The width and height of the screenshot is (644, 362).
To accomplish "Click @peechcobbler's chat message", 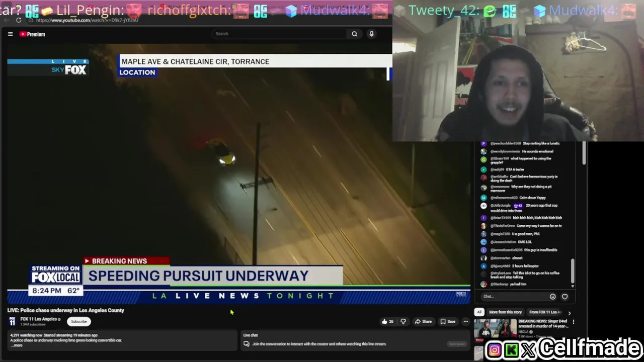I will pos(521,143).
